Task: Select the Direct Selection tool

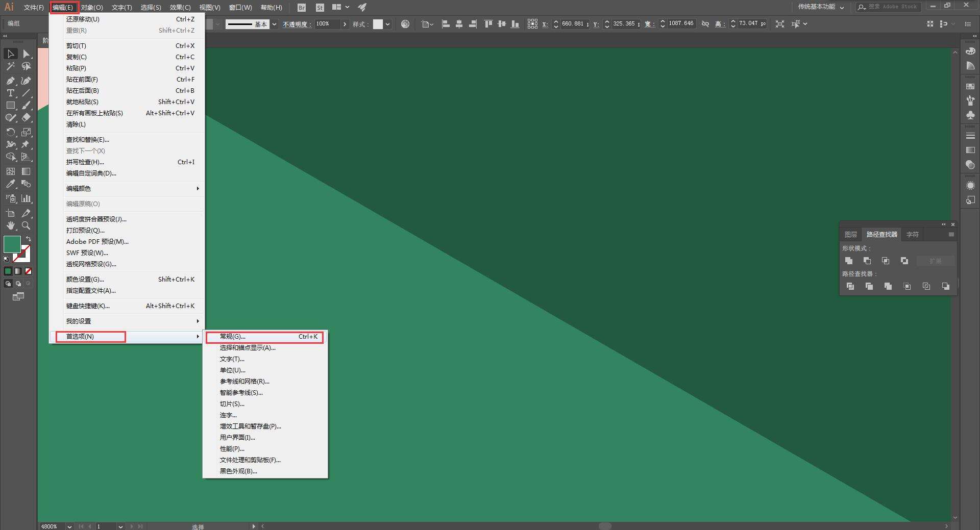Action: click(x=26, y=54)
